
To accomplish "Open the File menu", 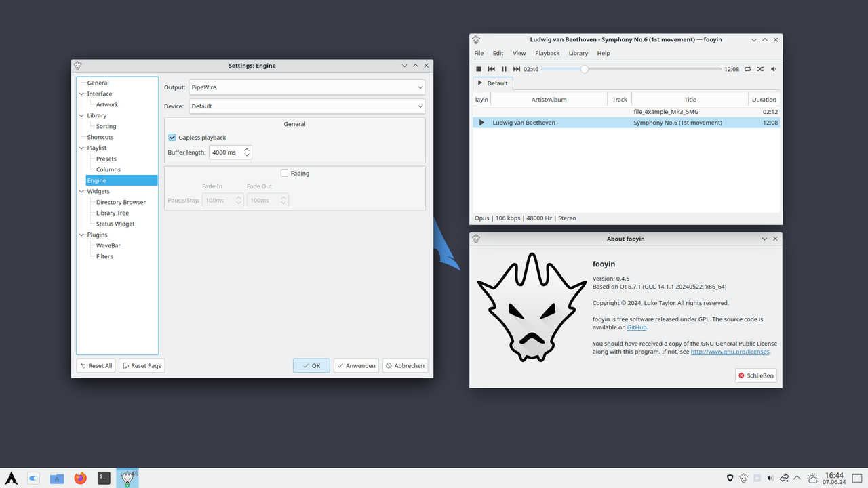I will coord(479,53).
